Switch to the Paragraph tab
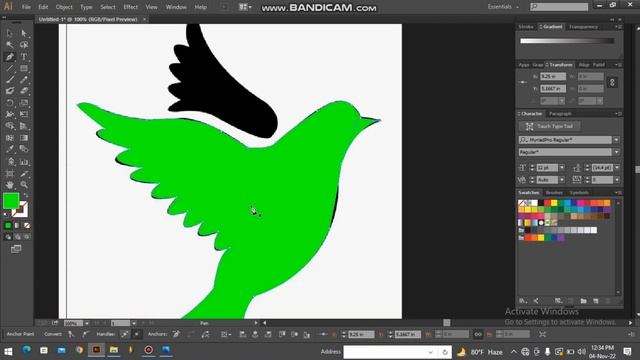This screenshot has width=640, height=360. coord(560,114)
